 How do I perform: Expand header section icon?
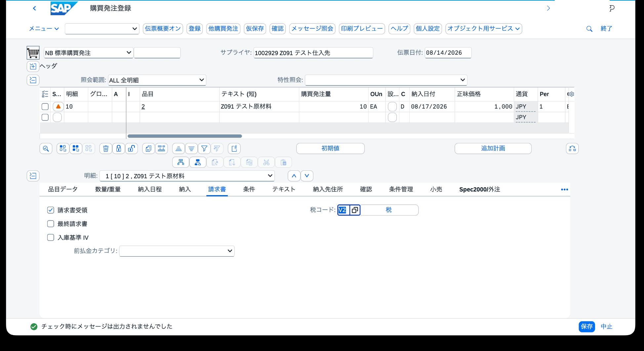(x=33, y=66)
